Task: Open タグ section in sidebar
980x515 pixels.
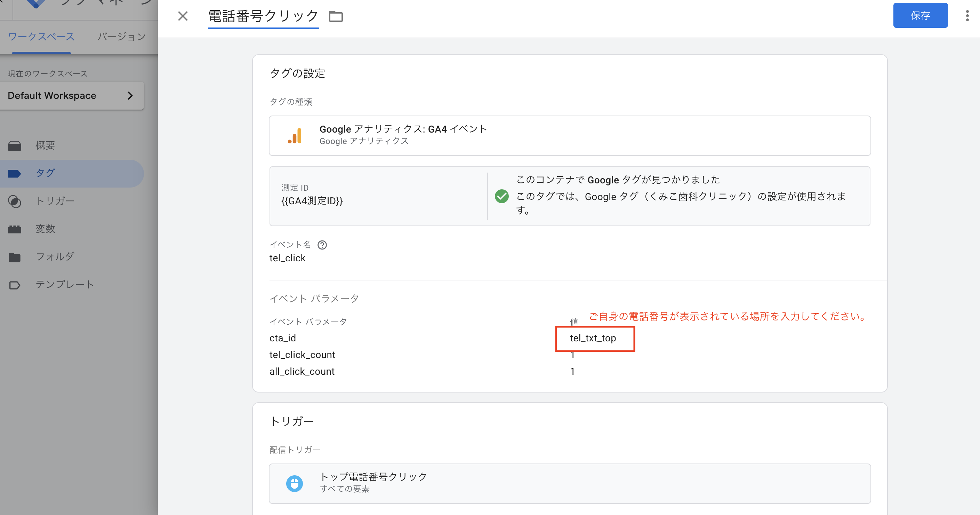Action: [45, 173]
